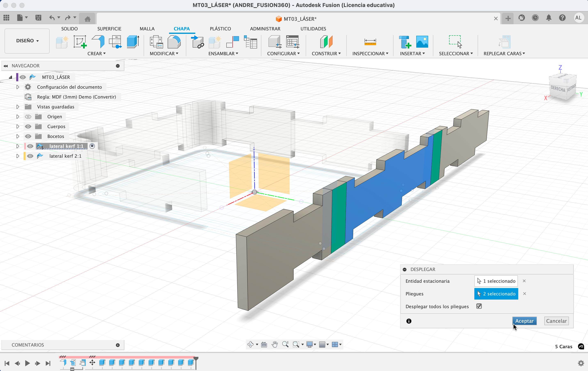
Task: Click the Cancelar button
Action: [x=556, y=321]
